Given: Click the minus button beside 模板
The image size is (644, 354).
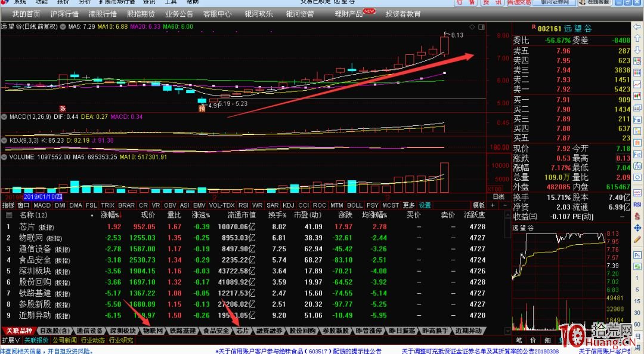Looking at the screenshot, I should (504, 205).
